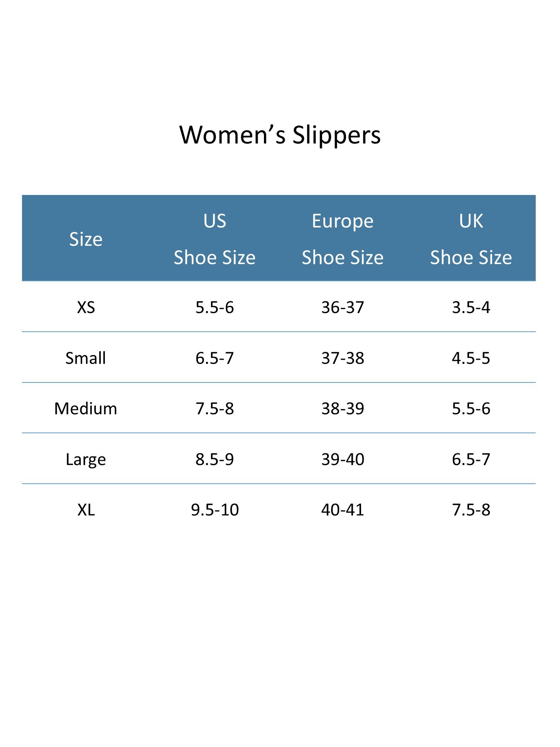560x747 pixels.
Task: Select Europe size 40-41 cell
Action: click(x=343, y=509)
